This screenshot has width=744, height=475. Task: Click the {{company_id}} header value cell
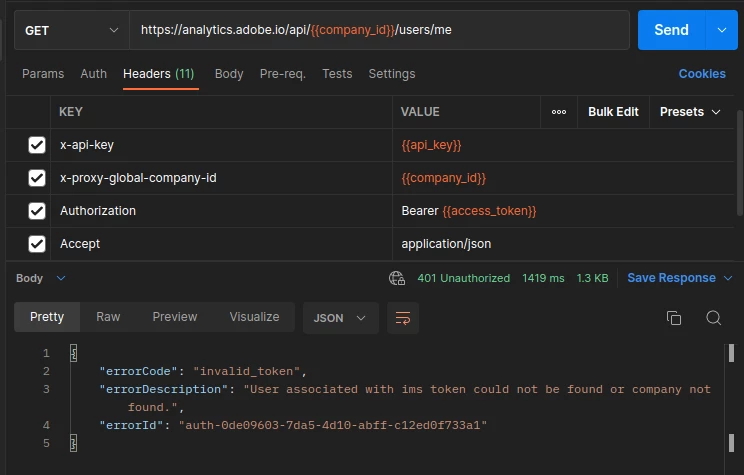[x=563, y=178]
